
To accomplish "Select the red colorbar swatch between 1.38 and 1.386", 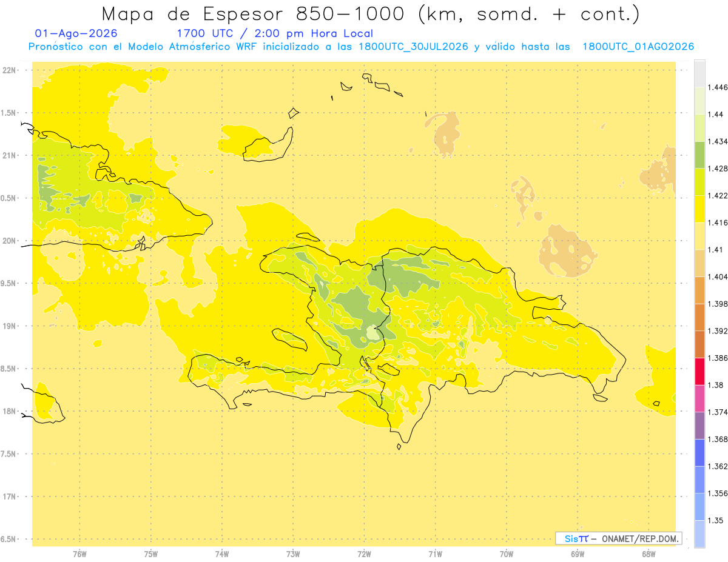I will [699, 371].
